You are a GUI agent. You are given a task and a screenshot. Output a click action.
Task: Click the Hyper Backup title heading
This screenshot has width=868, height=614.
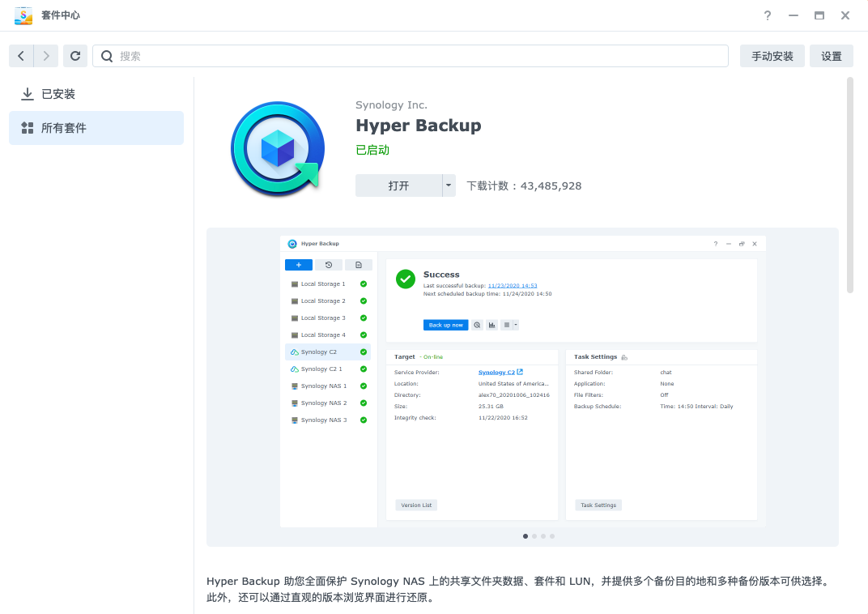pos(419,126)
